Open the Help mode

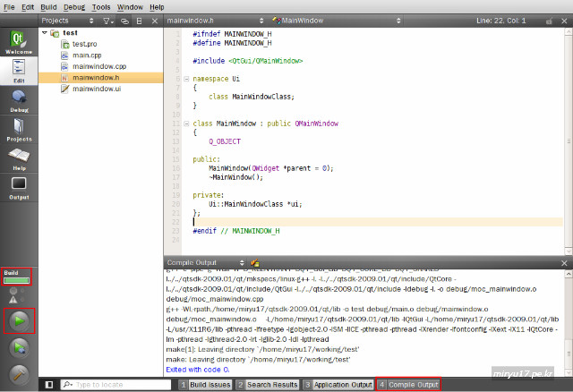pyautogui.click(x=19, y=159)
